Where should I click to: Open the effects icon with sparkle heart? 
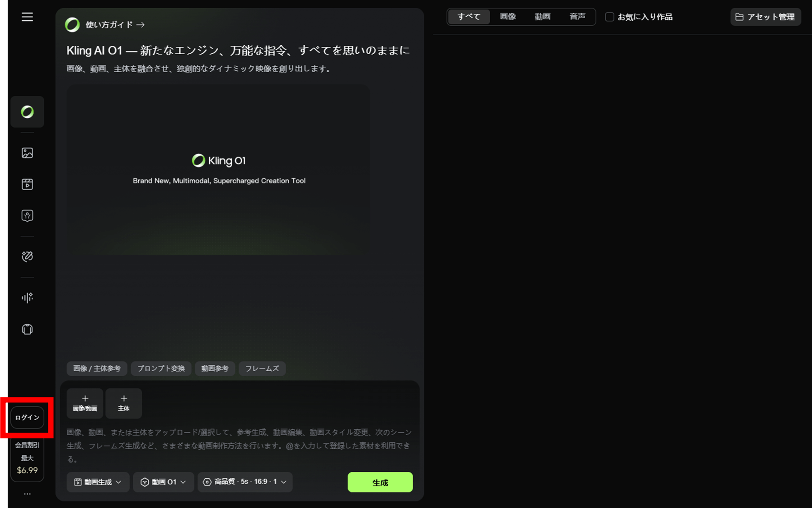click(x=27, y=256)
